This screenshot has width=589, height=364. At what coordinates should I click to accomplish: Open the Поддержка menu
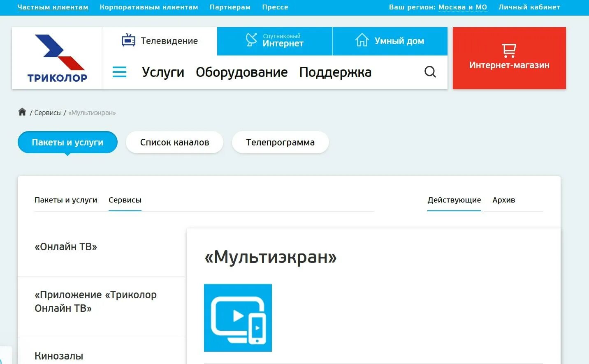point(335,72)
